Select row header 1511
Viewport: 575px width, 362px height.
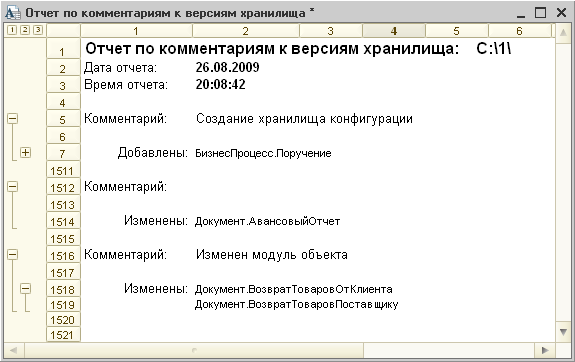[x=63, y=170]
